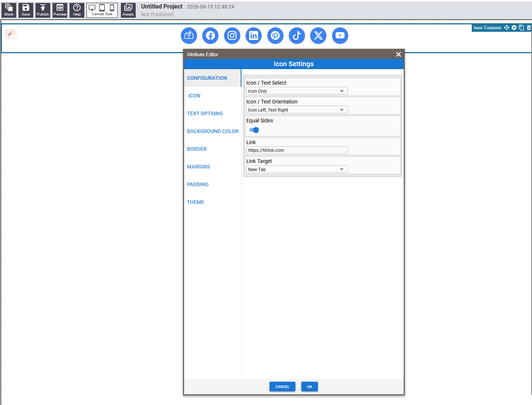Select the X (Twitter) social icon
532x405 pixels.
318,35
